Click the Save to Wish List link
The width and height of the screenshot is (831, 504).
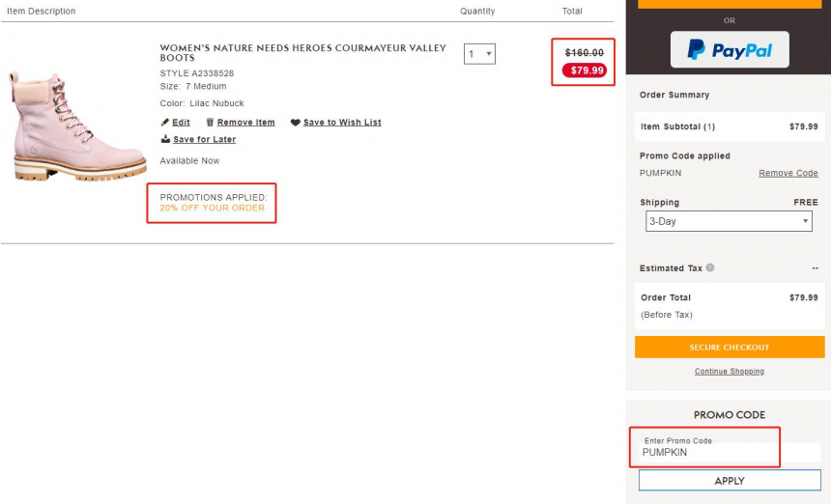342,123
